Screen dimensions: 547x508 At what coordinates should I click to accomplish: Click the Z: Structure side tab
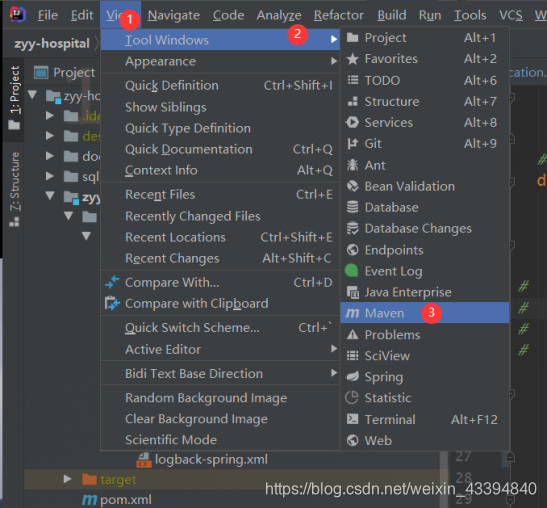tap(14, 189)
